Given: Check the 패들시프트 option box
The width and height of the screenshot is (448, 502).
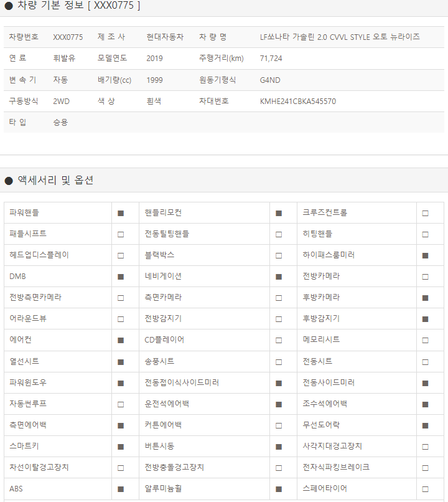Looking at the screenshot, I should click(x=121, y=234).
